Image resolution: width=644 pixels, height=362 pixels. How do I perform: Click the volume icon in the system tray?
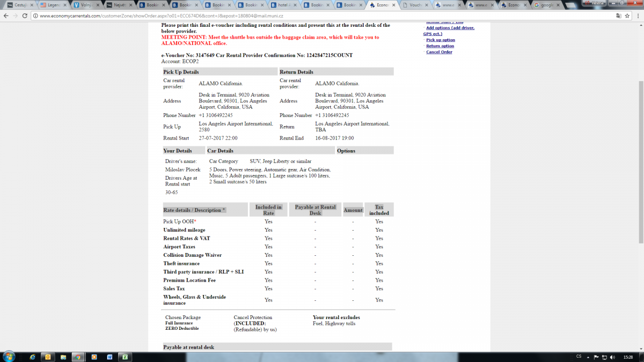(612, 357)
